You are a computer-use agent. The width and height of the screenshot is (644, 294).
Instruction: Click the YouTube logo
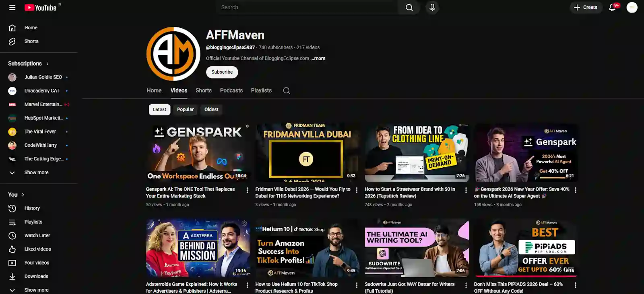point(40,8)
